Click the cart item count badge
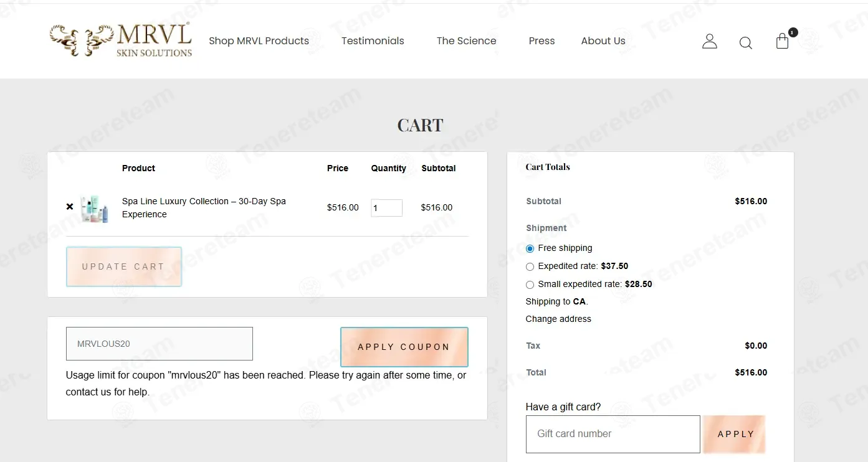The width and height of the screenshot is (868, 462). (793, 32)
